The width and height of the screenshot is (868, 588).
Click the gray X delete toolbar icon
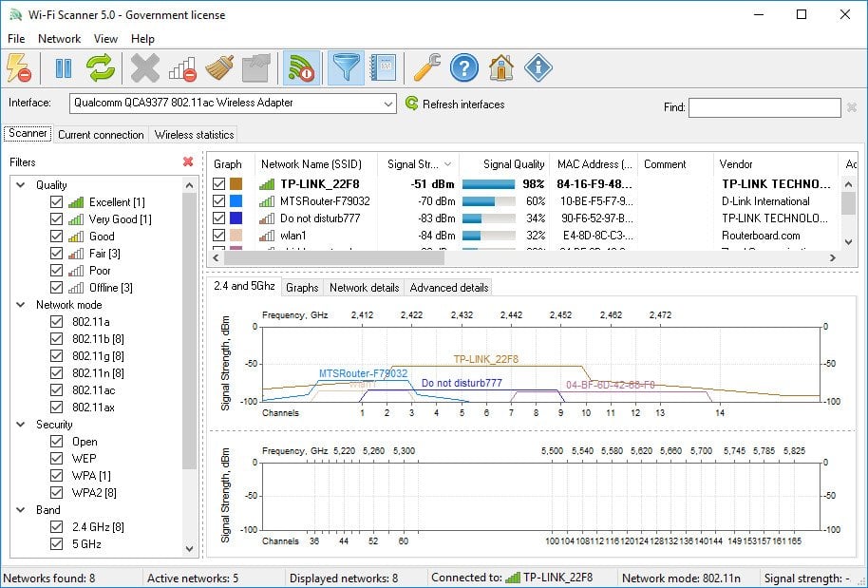pos(145,68)
